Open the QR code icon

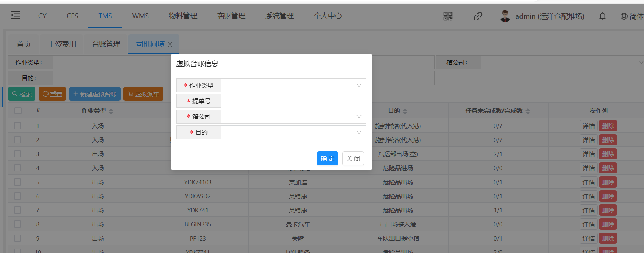click(448, 16)
